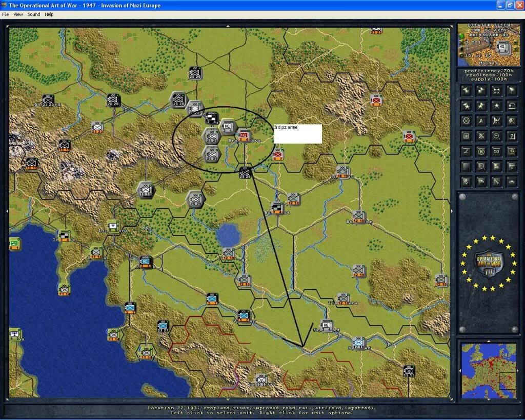Viewport: 525px width, 420px height.
Task: Click the slanted compass A button
Action: (466, 151)
